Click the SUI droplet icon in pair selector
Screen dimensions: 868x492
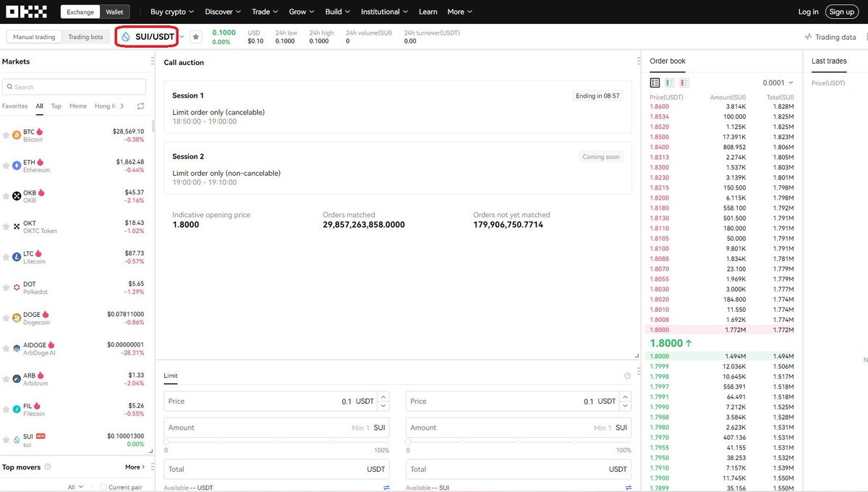point(126,37)
